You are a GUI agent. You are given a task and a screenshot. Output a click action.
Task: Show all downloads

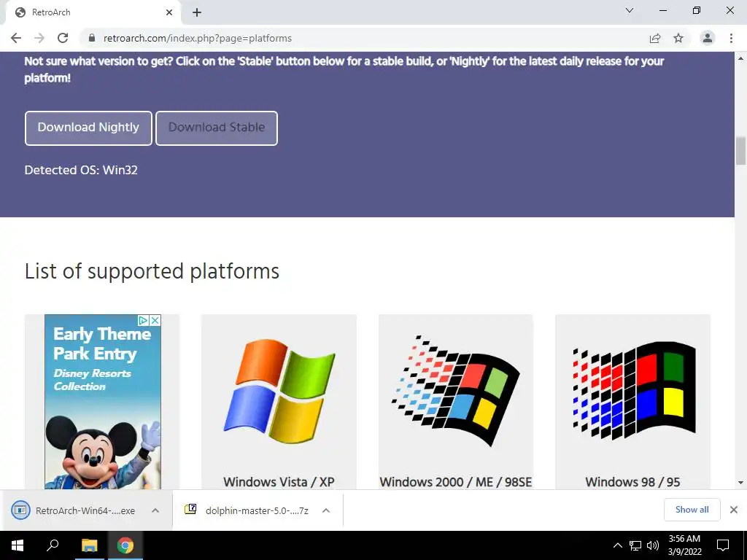(692, 510)
